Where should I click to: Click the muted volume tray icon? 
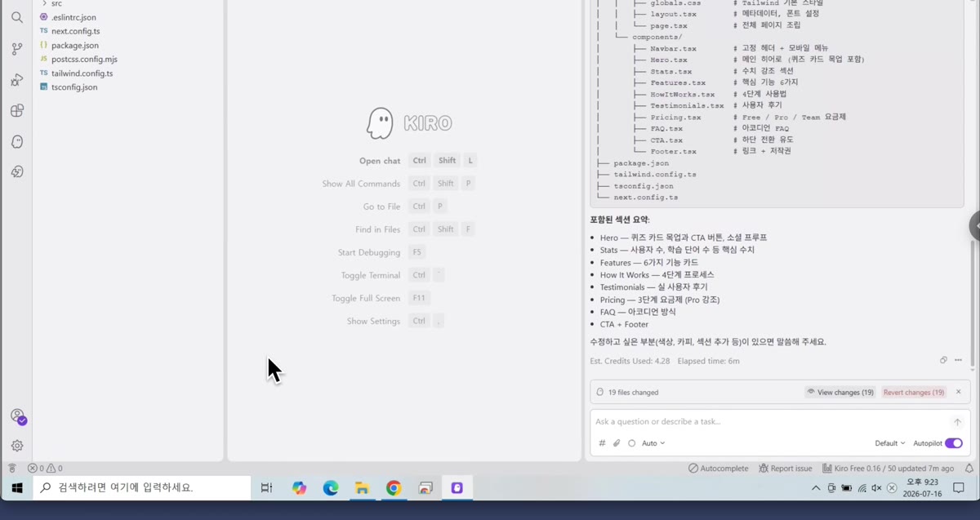(877, 488)
